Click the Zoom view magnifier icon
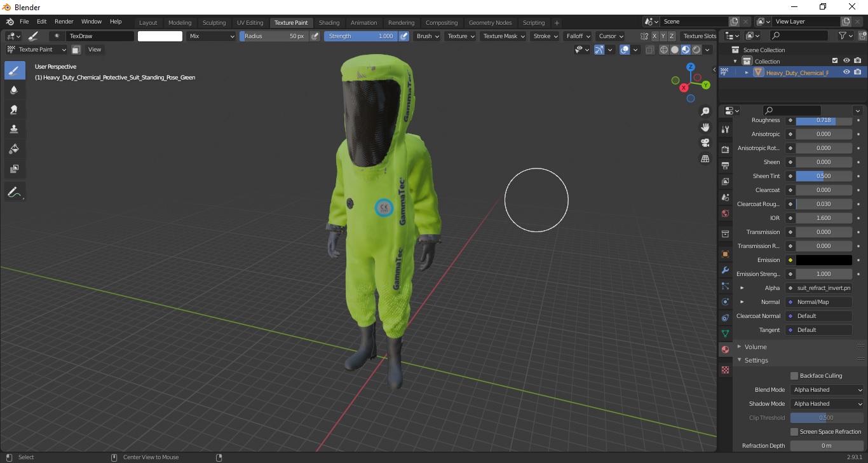 [x=705, y=111]
